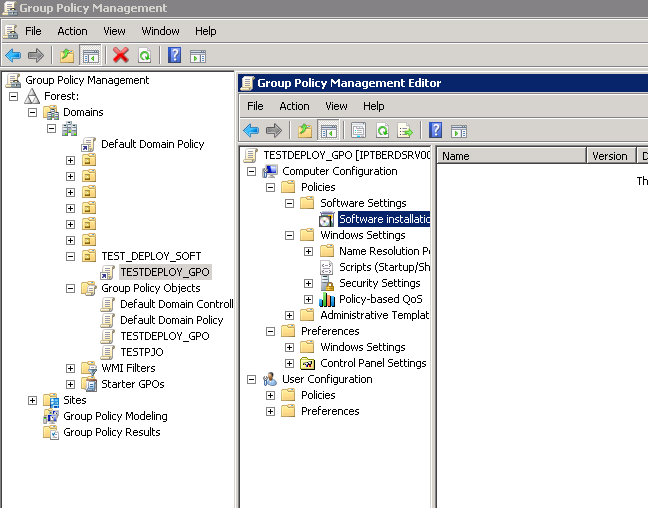Click Name column header

pyautogui.click(x=512, y=156)
